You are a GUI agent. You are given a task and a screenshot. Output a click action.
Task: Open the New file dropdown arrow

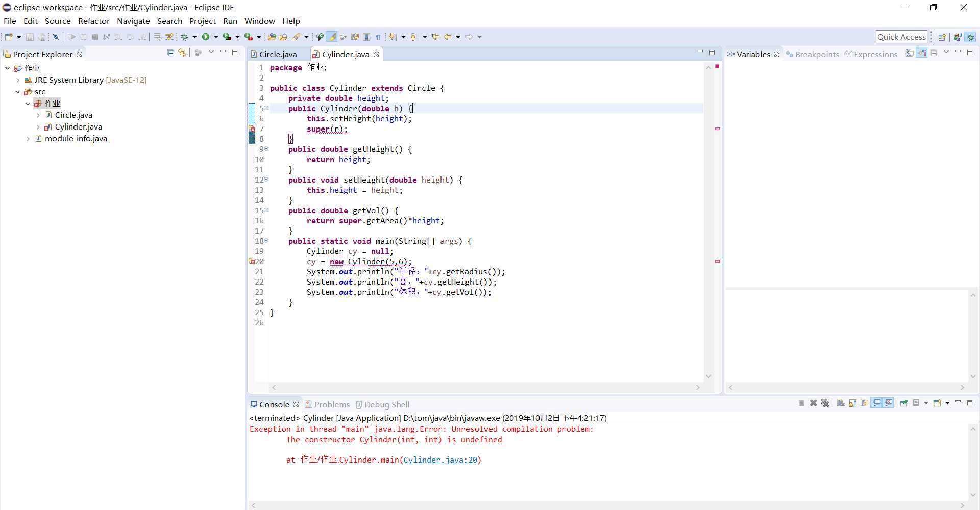pyautogui.click(x=19, y=37)
